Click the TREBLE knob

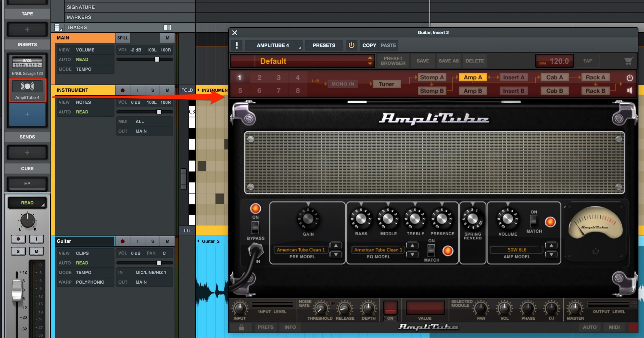(x=415, y=219)
